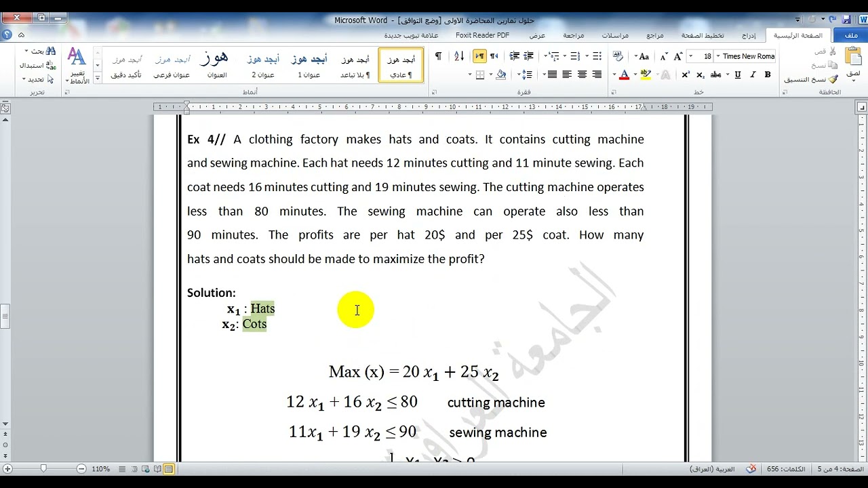Expand the highlight color dropdown arrow
Screen dimensions: 868x488
pos(635,75)
